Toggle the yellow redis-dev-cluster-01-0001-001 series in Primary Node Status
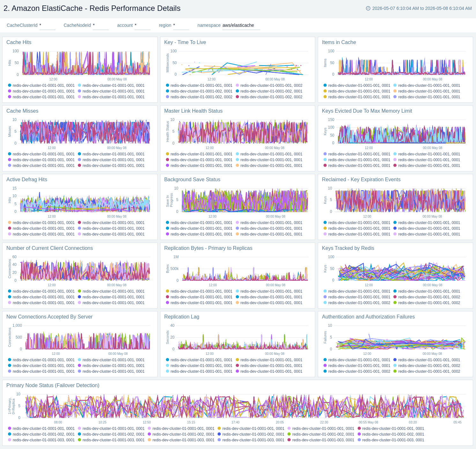 point(251,428)
